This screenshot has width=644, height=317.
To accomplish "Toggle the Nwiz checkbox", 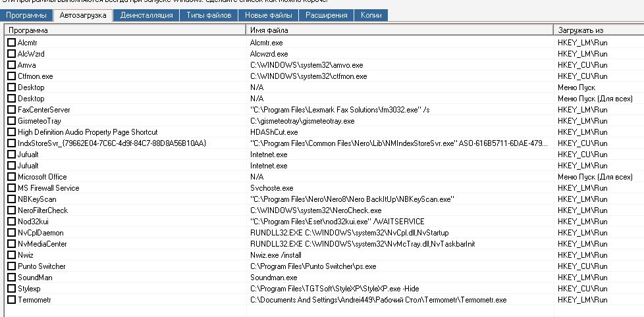I will tap(11, 255).
